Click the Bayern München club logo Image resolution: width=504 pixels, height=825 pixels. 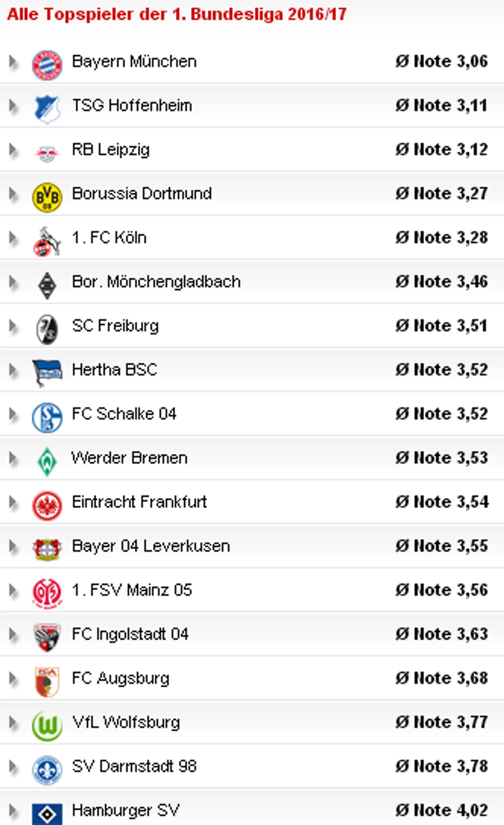(47, 65)
